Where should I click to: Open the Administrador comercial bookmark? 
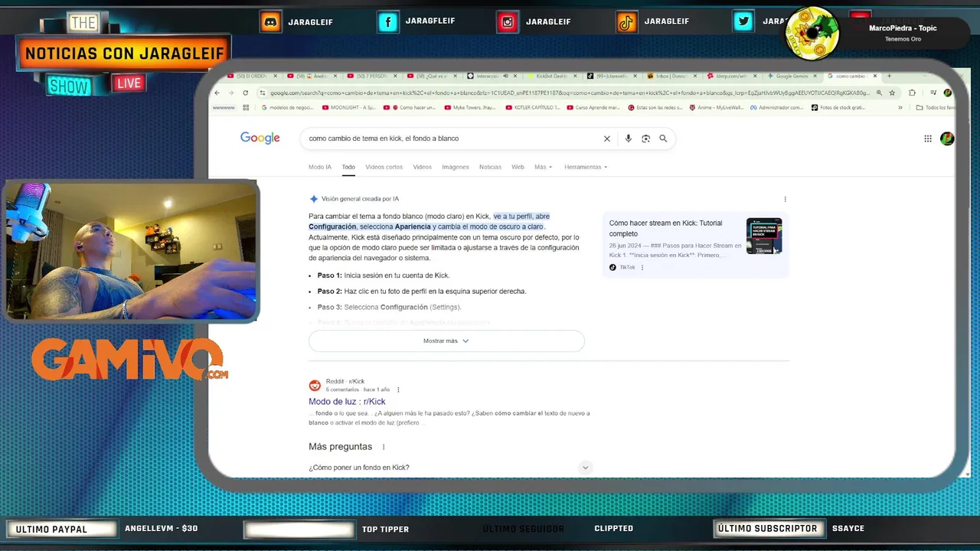776,108
